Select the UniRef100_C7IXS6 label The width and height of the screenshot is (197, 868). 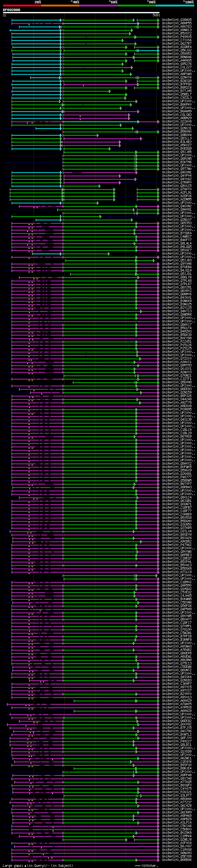[177, 40]
